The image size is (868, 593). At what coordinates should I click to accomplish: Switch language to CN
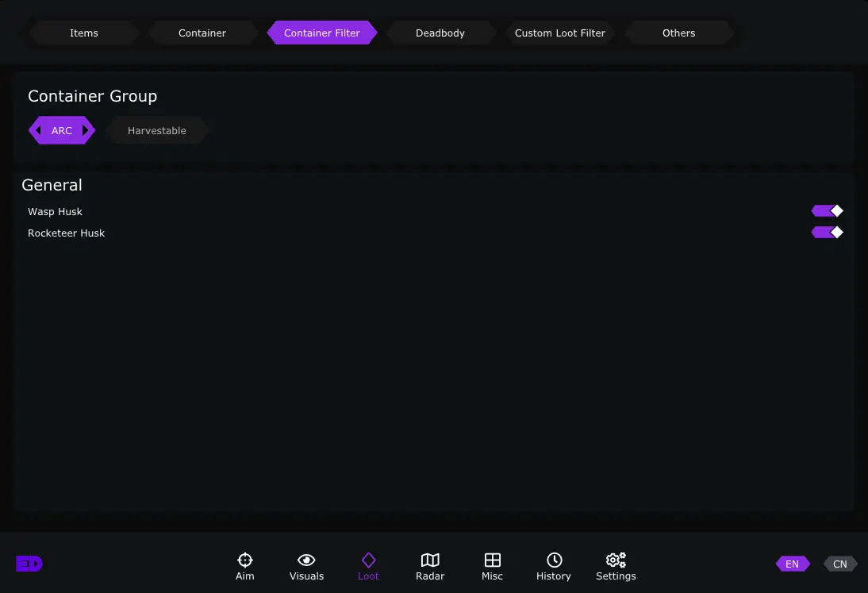tap(839, 564)
